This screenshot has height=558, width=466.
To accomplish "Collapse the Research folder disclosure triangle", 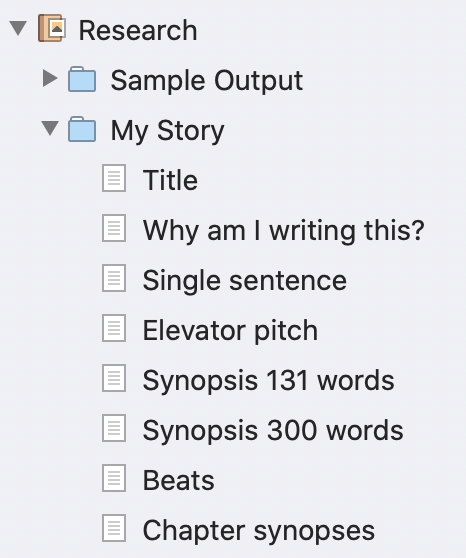I will (x=19, y=28).
